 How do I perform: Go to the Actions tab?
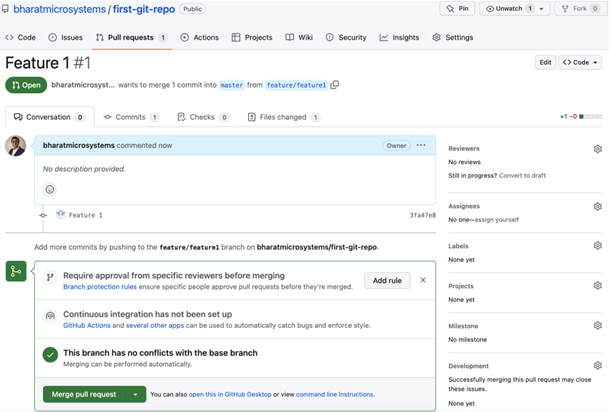tap(200, 37)
